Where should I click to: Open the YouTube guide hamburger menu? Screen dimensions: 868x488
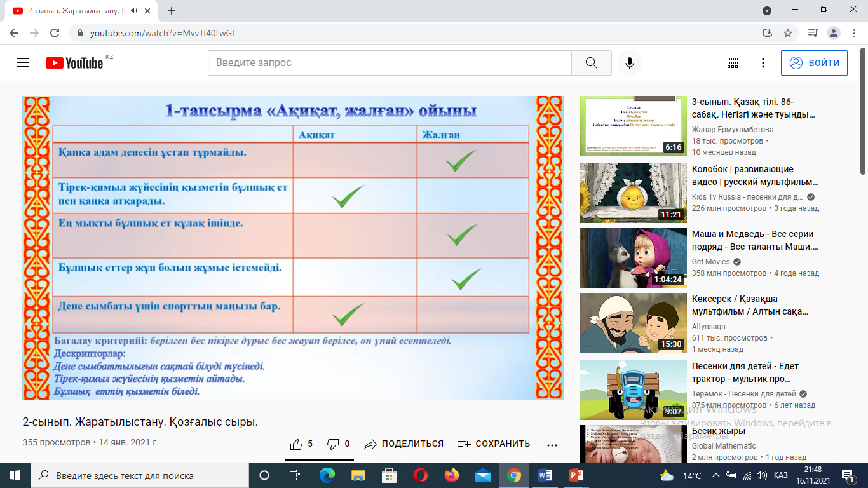pos(23,63)
